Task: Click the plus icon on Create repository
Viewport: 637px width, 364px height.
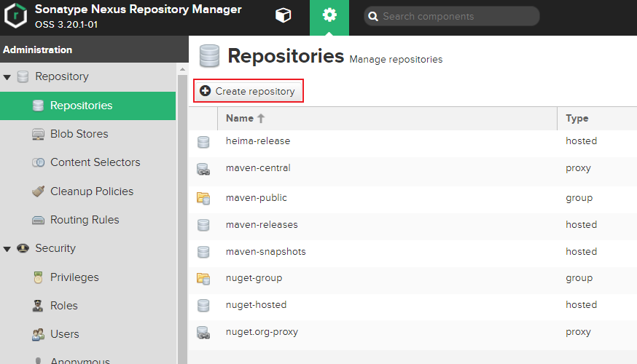Action: click(205, 91)
